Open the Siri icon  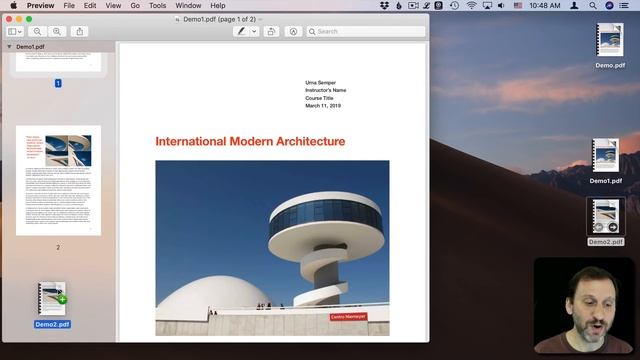click(x=609, y=5)
